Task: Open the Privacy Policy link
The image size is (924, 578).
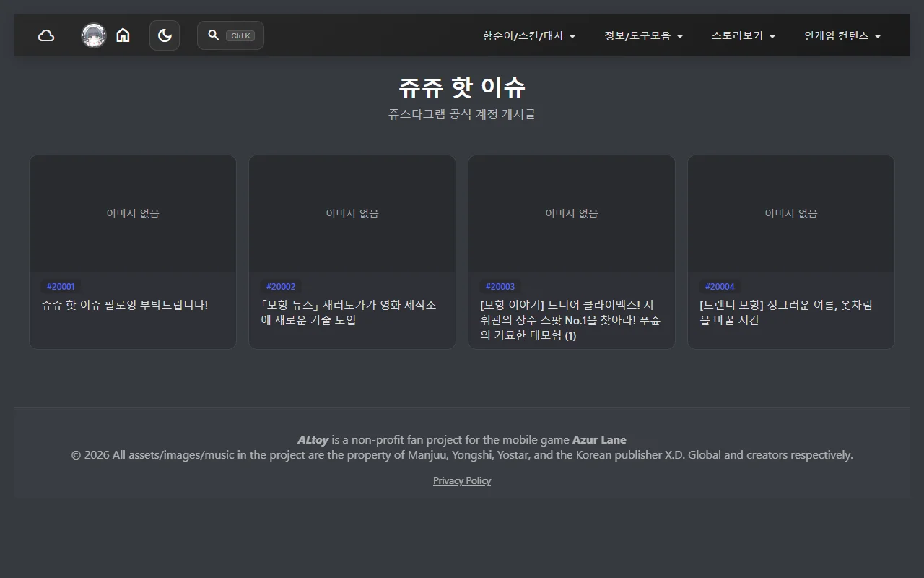Action: (462, 480)
